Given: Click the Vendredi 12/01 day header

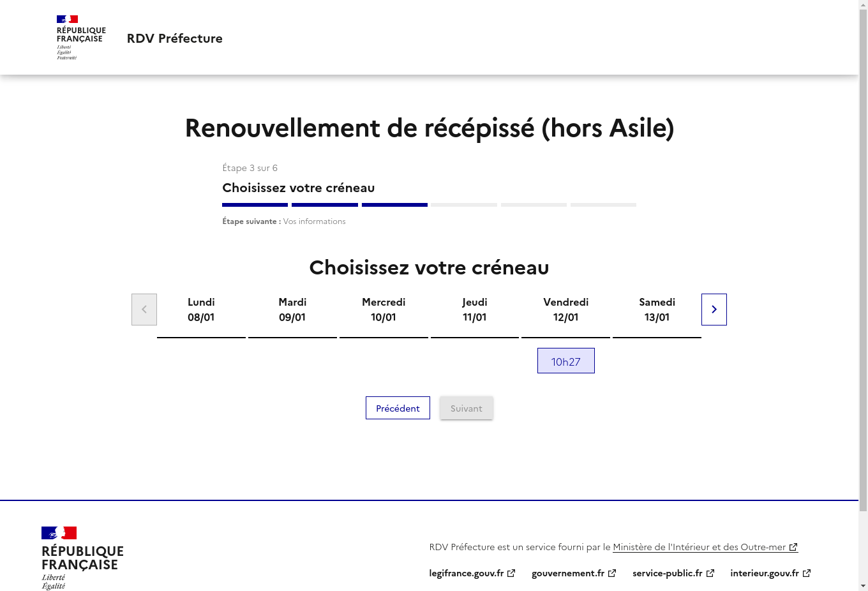Looking at the screenshot, I should (x=566, y=310).
